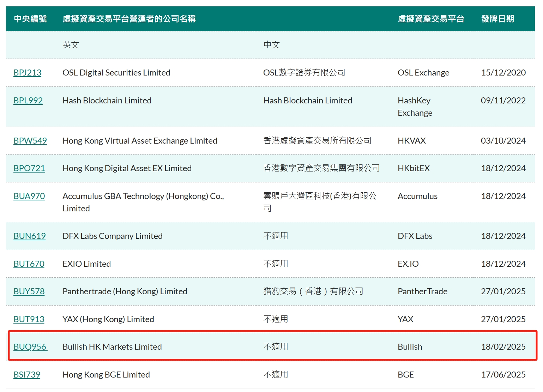543x392 pixels.
Task: Open the BUY578 Panthertrade link
Action: (x=29, y=291)
